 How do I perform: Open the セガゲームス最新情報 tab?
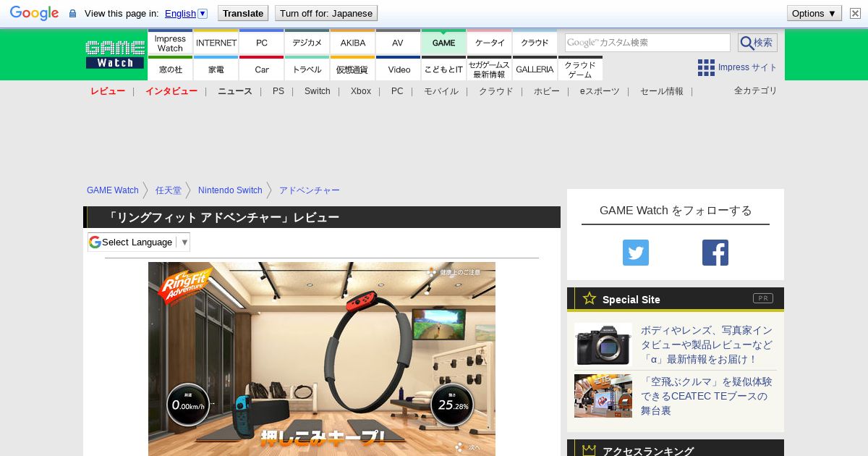click(x=490, y=69)
